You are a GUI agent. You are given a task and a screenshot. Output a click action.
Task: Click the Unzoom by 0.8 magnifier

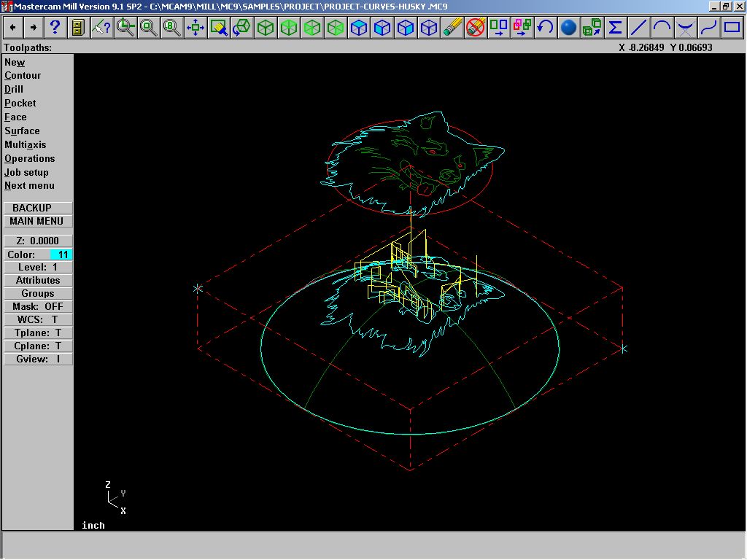(171, 28)
